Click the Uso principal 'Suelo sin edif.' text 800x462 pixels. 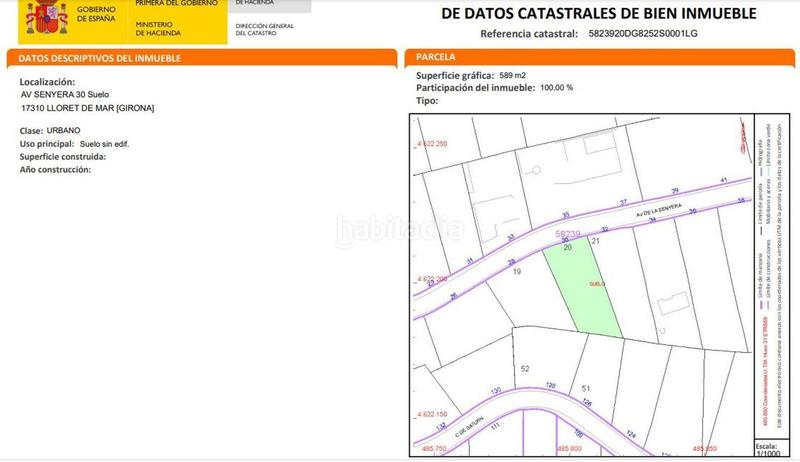coord(105,144)
